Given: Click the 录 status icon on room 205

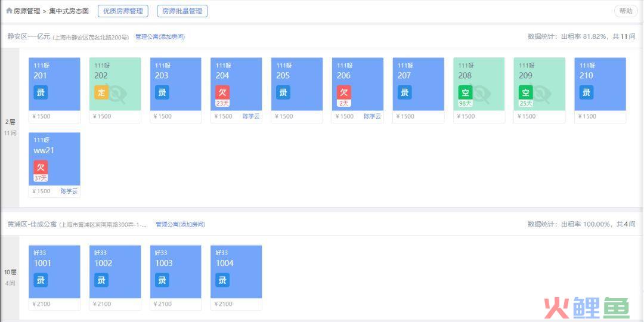Looking at the screenshot, I should (283, 92).
